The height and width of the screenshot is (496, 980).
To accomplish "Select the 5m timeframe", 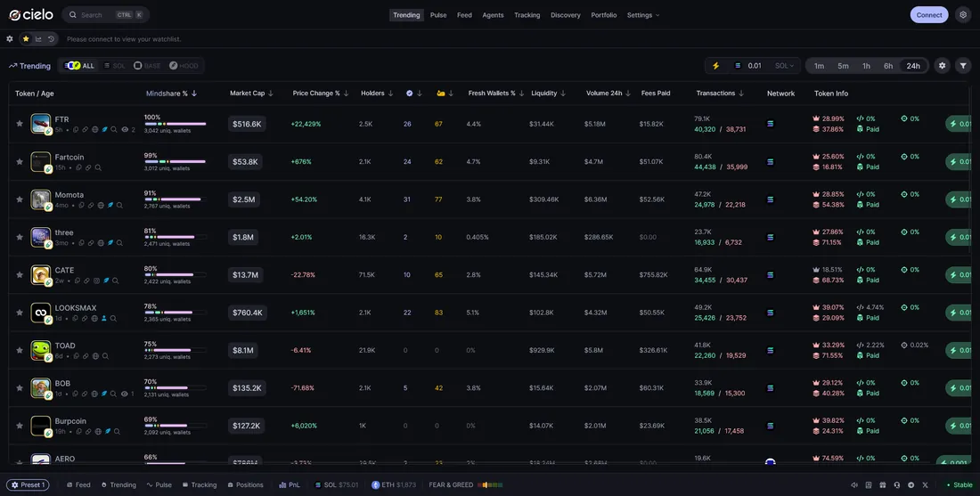I will 843,66.
